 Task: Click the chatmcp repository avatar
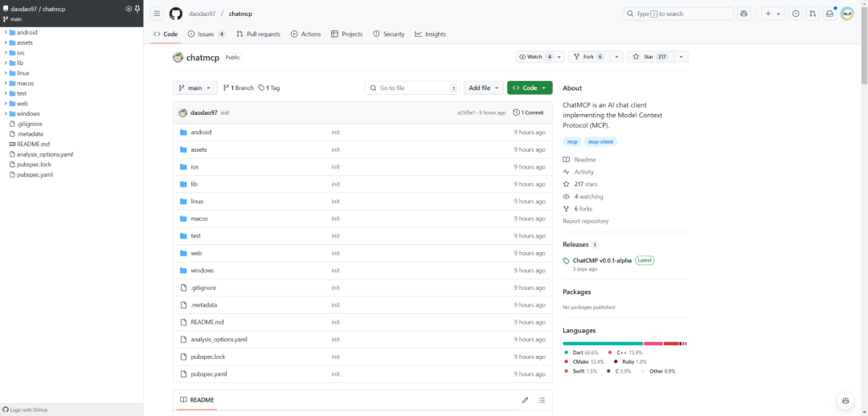pos(178,57)
